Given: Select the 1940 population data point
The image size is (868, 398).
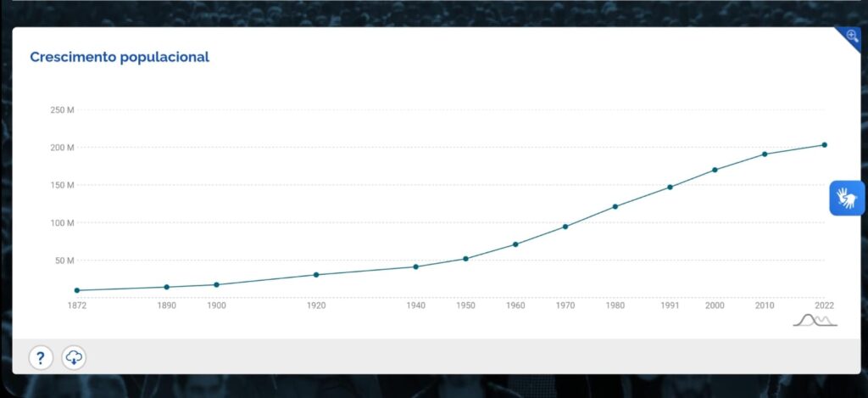Looking at the screenshot, I should point(415,266).
